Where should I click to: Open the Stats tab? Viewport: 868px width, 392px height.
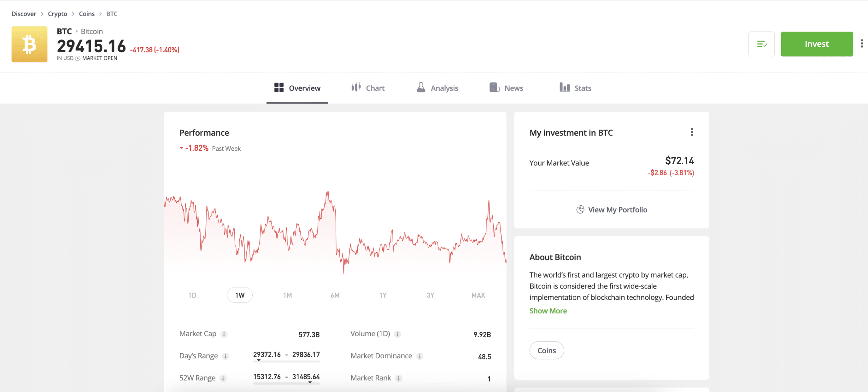click(575, 88)
